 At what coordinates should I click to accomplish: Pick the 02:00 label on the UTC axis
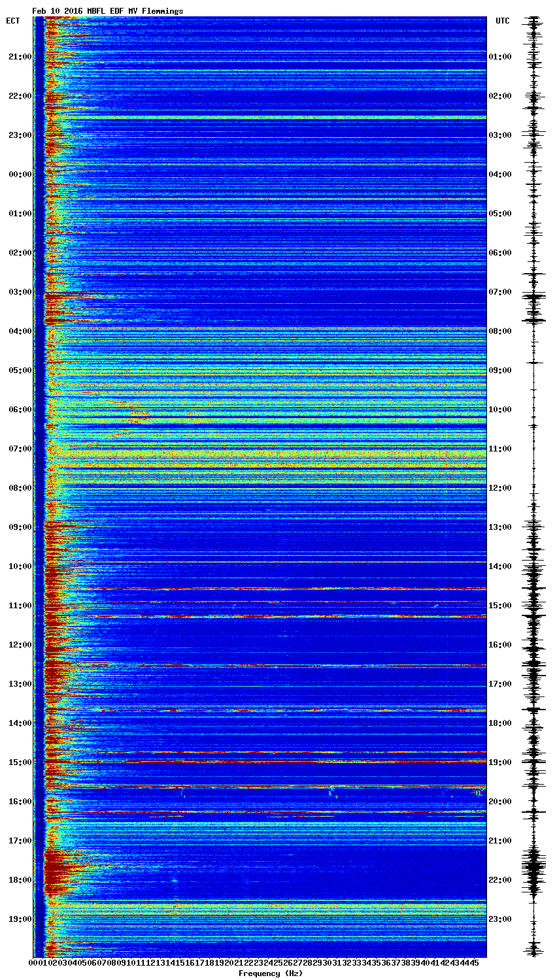click(500, 96)
